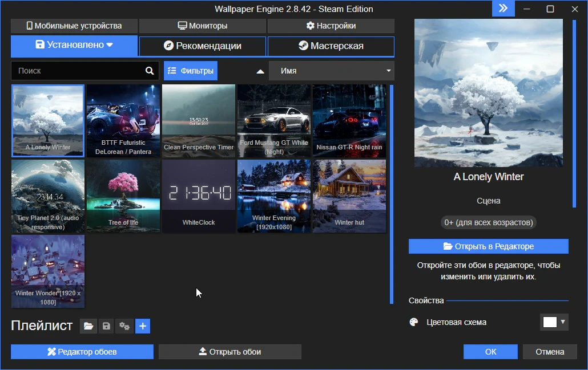Minimize the Wallpaper Engine window

click(x=526, y=9)
